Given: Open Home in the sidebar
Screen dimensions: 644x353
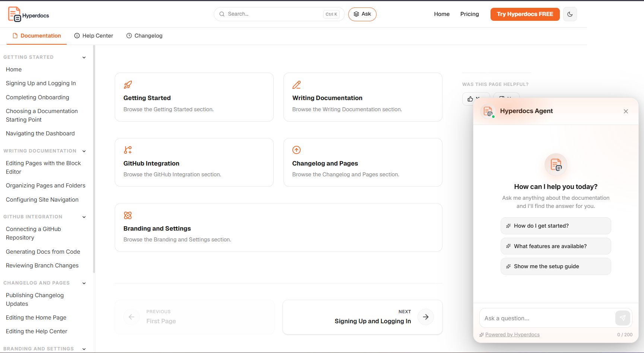Looking at the screenshot, I should click(x=14, y=70).
